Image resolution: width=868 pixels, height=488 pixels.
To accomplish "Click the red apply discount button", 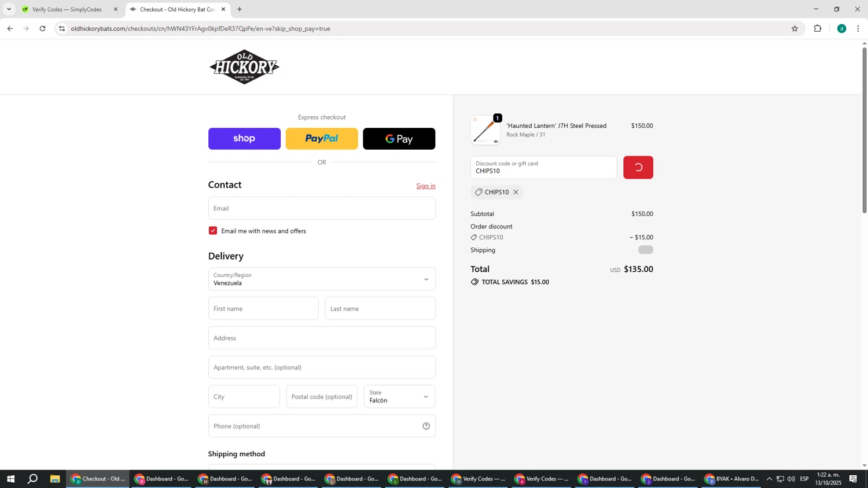I will pos(638,168).
